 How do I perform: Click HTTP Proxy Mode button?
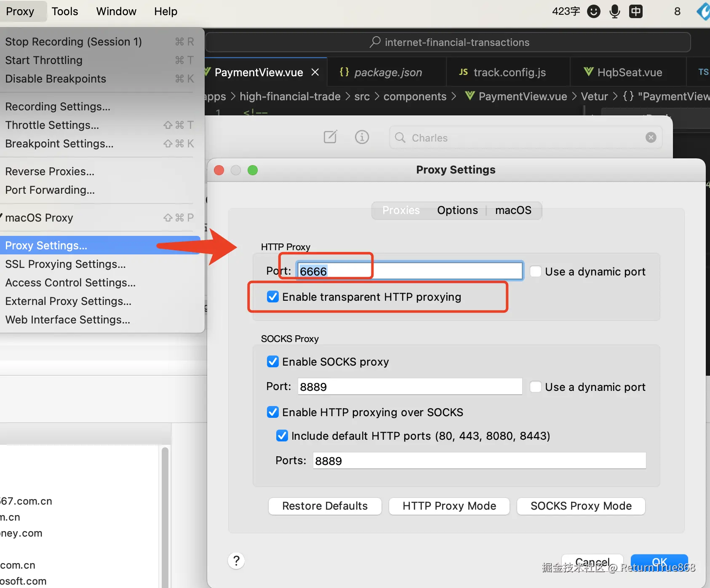click(x=449, y=506)
